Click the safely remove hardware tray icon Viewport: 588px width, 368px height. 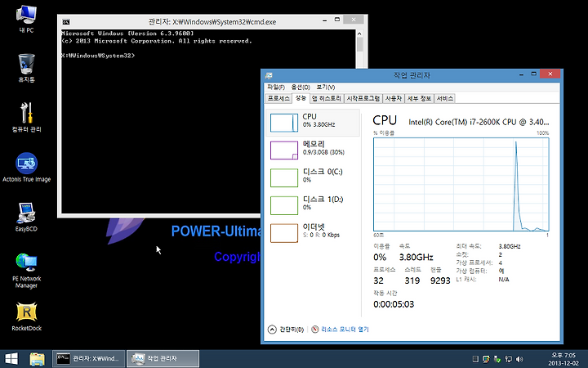coord(497,359)
